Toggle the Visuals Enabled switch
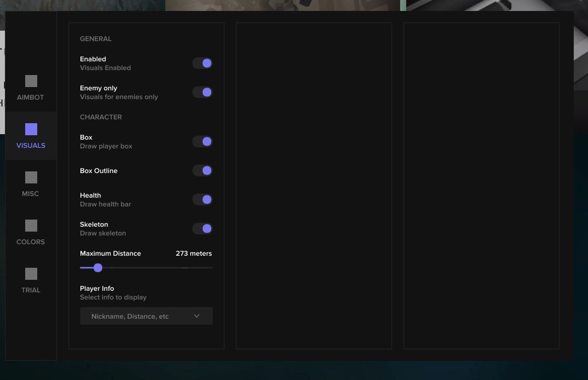Viewport: 588px width, 380px height. [x=202, y=64]
